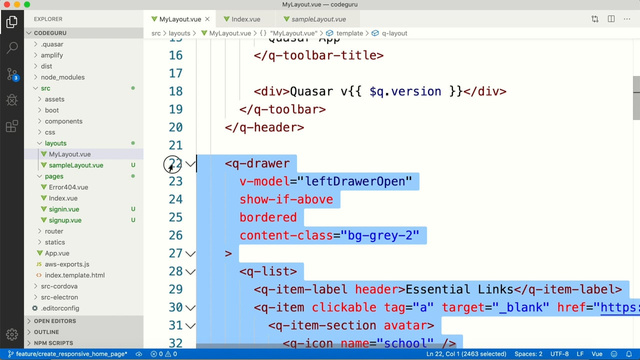640x360 pixels.
Task: Collapse the q-drawer fold arrow at line 22
Action: tap(190, 164)
